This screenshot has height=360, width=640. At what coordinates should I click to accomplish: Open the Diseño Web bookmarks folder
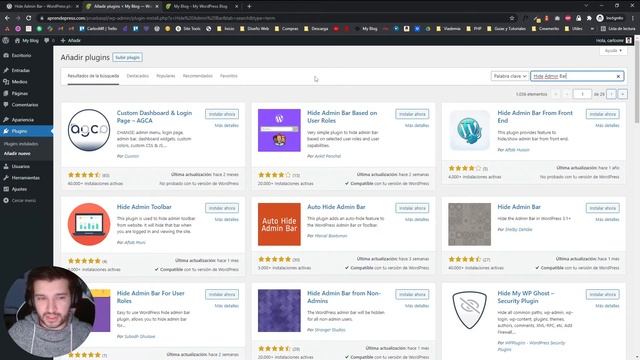pos(255,29)
